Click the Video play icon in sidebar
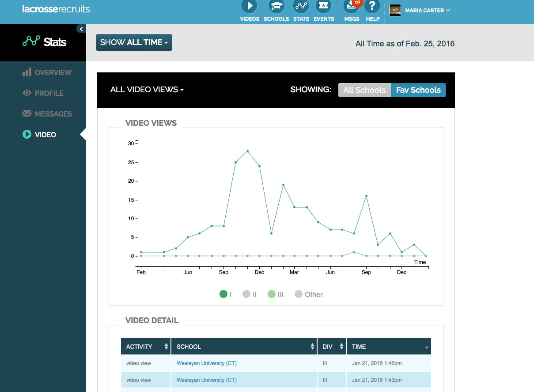The height and width of the screenshot is (392, 534). [27, 134]
